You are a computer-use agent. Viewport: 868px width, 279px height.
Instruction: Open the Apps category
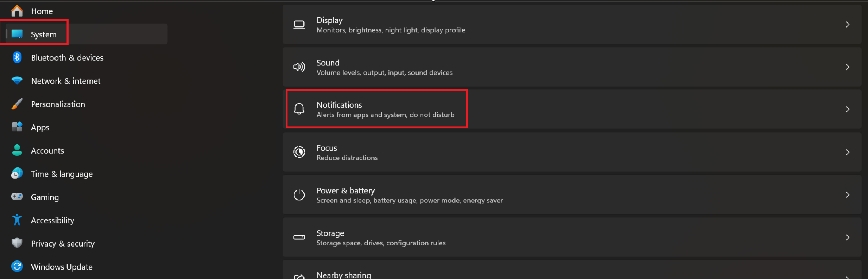pos(40,128)
